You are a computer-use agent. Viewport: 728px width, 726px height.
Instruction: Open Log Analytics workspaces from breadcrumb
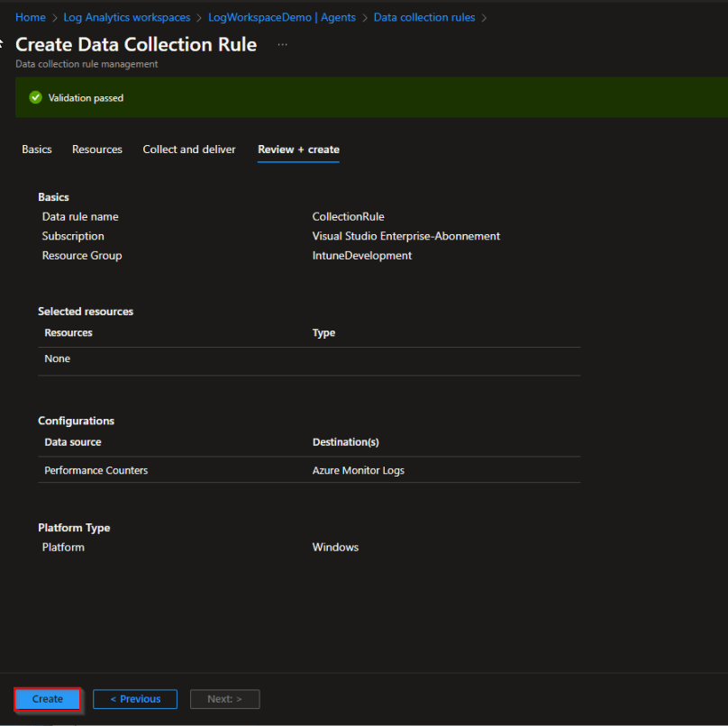126,16
